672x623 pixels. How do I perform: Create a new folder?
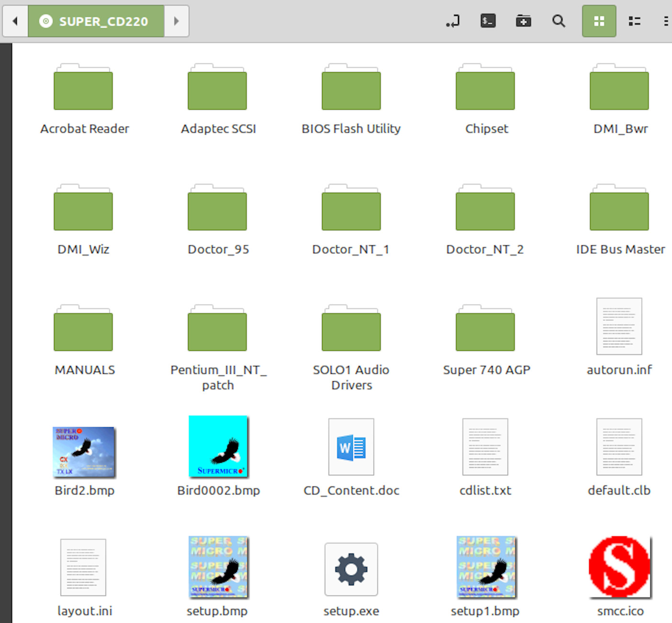pos(523,21)
